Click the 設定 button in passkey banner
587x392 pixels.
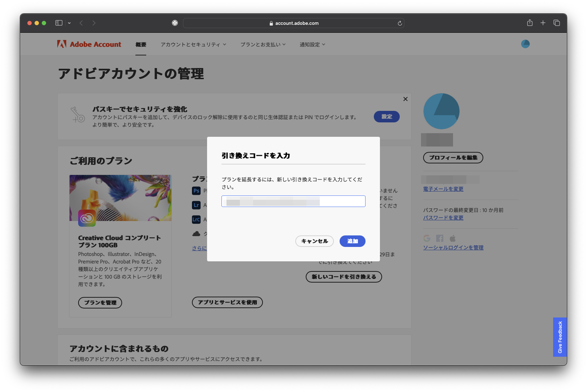387,117
